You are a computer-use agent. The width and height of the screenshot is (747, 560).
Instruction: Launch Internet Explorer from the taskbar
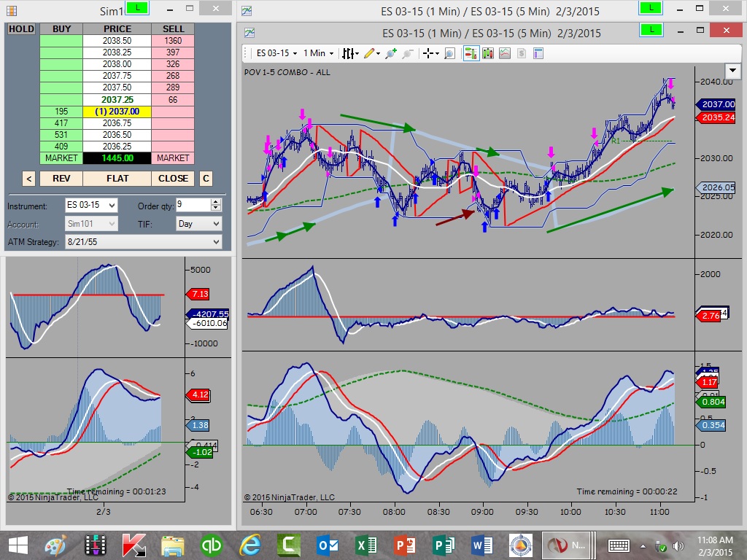coord(250,545)
